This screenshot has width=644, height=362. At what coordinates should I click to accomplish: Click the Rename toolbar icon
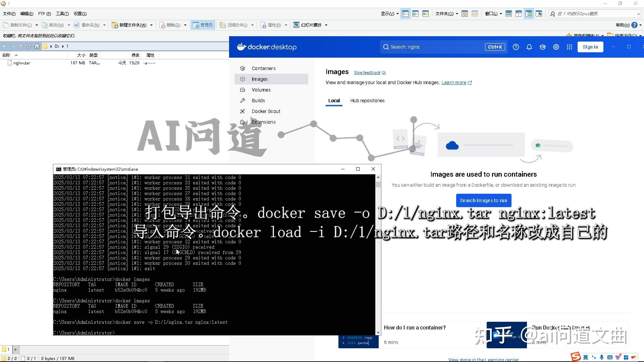click(x=77, y=25)
